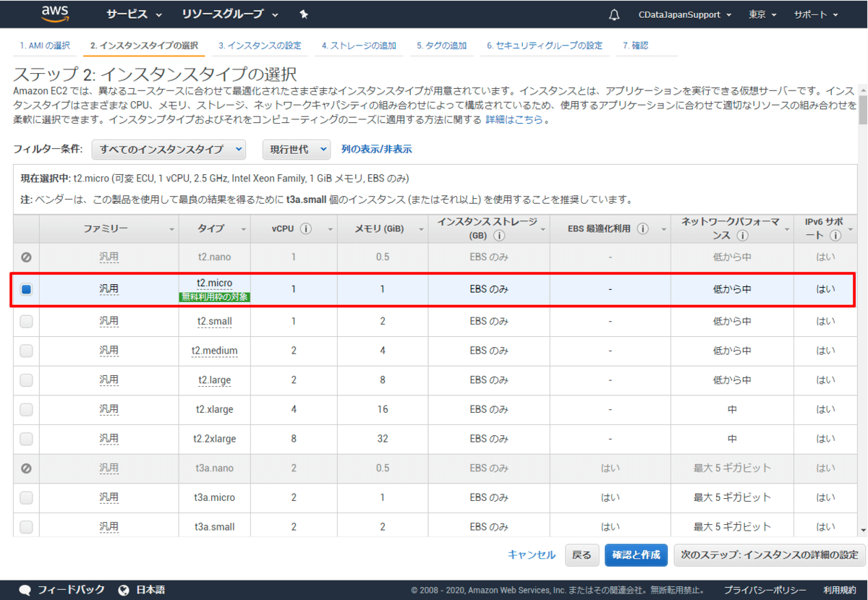Go to the 6. セキュリティグループの設定 tab
868x600 pixels.
point(544,46)
